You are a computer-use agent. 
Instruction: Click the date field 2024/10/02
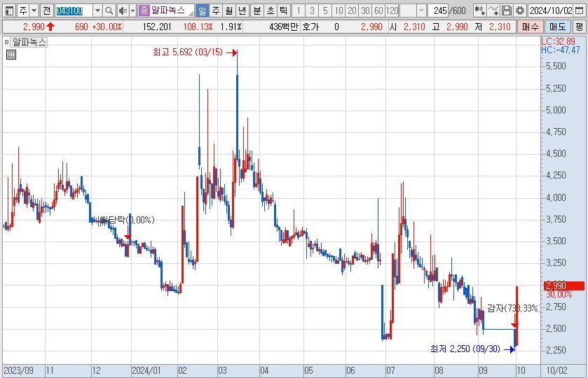(551, 10)
